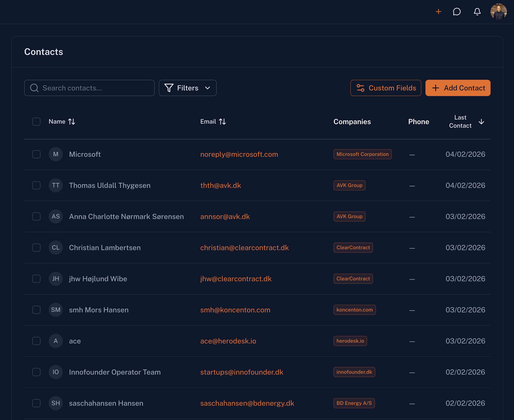Click the Add Contact button

click(458, 88)
